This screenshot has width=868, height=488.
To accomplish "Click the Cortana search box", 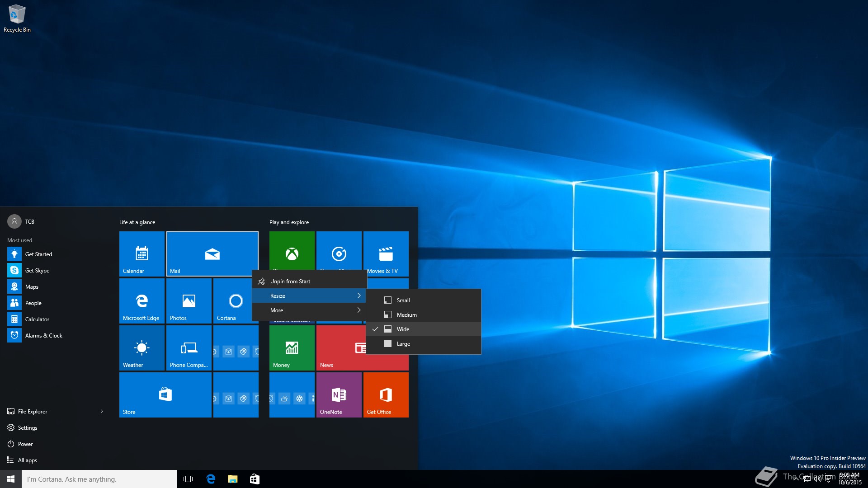I will pos(99,479).
